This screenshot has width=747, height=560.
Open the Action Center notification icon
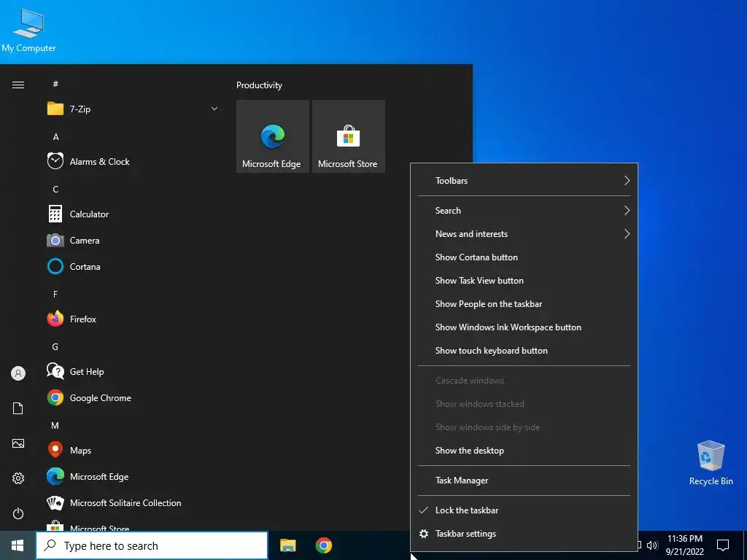coord(723,545)
